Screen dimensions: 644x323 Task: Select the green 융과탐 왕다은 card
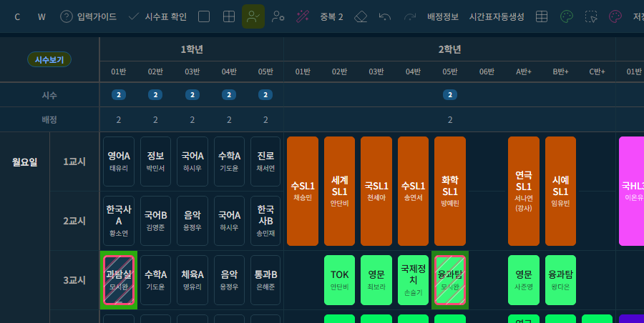(560, 280)
